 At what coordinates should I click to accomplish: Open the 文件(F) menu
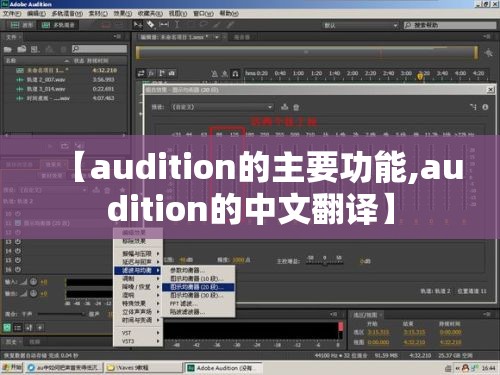point(12,14)
